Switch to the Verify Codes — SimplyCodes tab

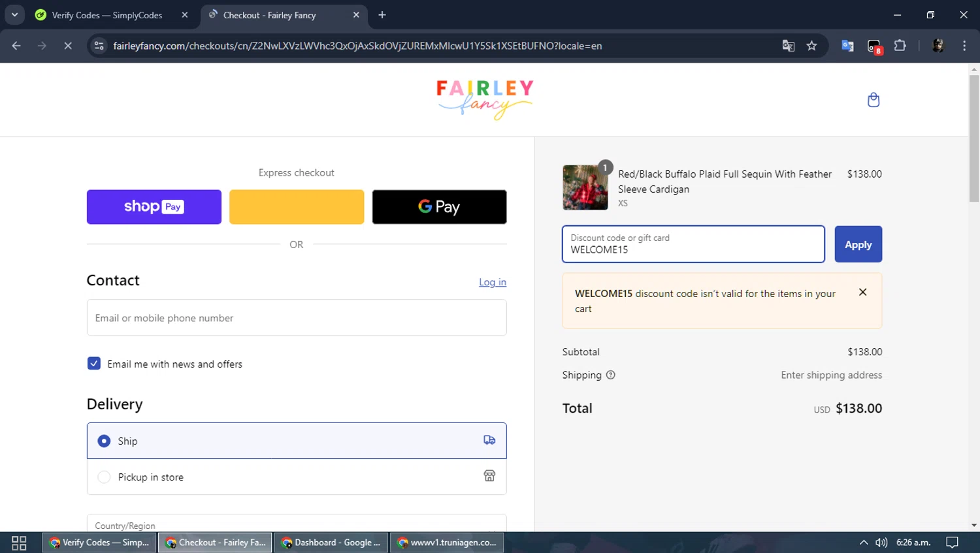(x=106, y=15)
